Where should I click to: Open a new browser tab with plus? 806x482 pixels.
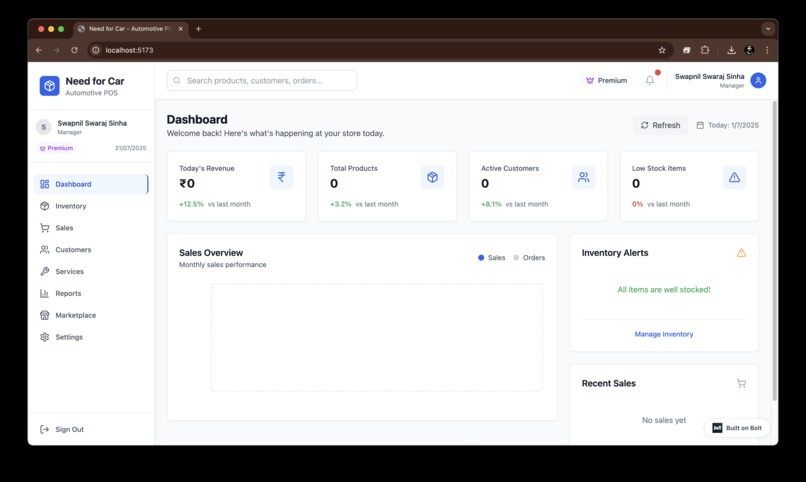pos(198,29)
